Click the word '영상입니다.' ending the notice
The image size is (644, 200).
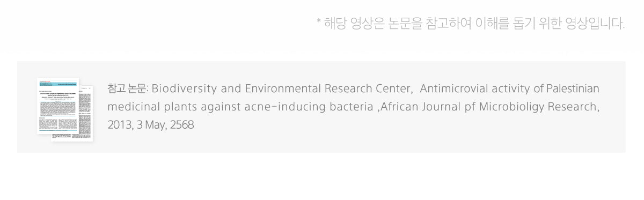click(x=595, y=24)
